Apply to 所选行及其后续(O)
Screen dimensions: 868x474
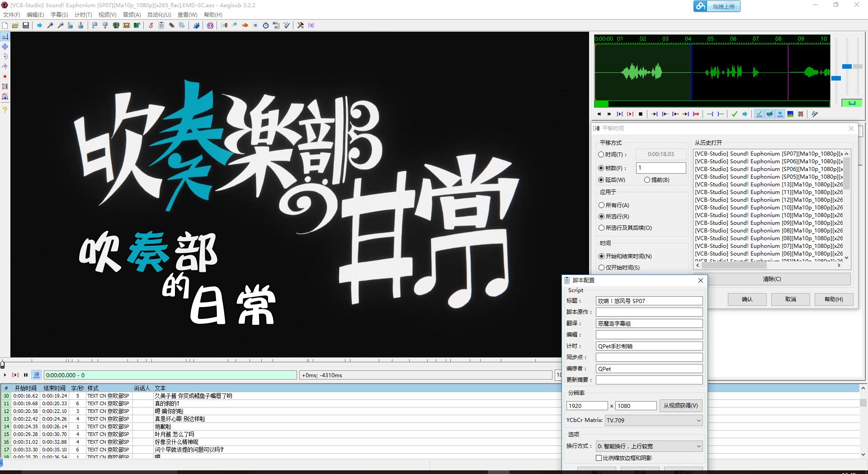tap(601, 228)
